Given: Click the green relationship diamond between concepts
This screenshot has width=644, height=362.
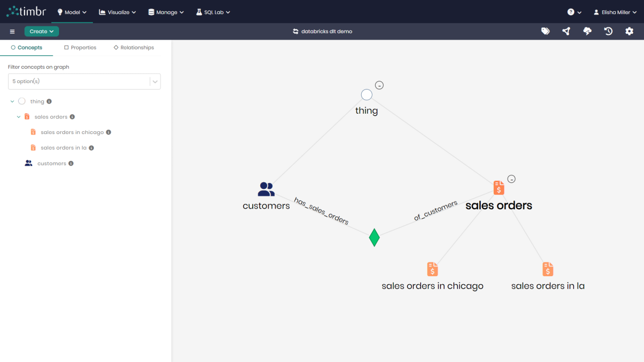Looking at the screenshot, I should [374, 237].
